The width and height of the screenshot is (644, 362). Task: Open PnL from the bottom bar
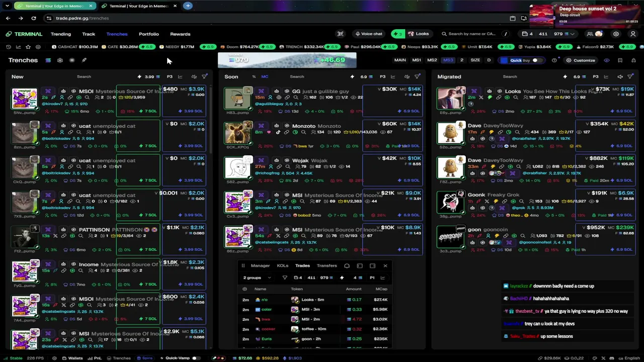94,358
